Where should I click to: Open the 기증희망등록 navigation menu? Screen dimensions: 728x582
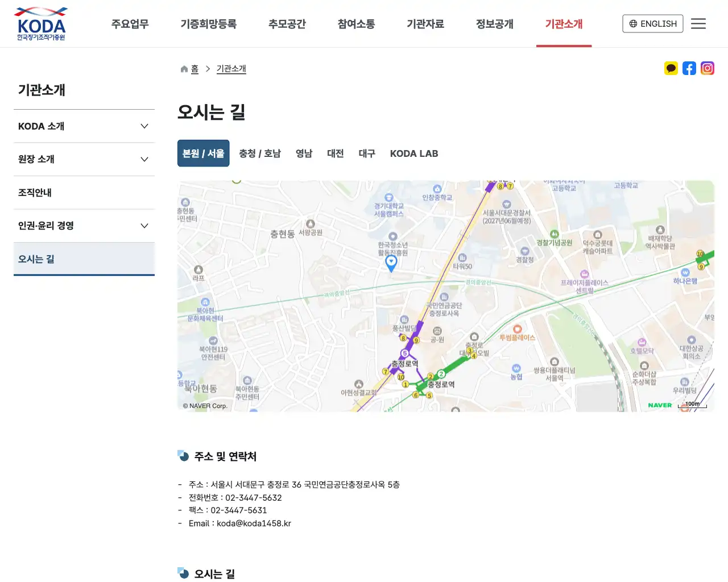(x=209, y=24)
